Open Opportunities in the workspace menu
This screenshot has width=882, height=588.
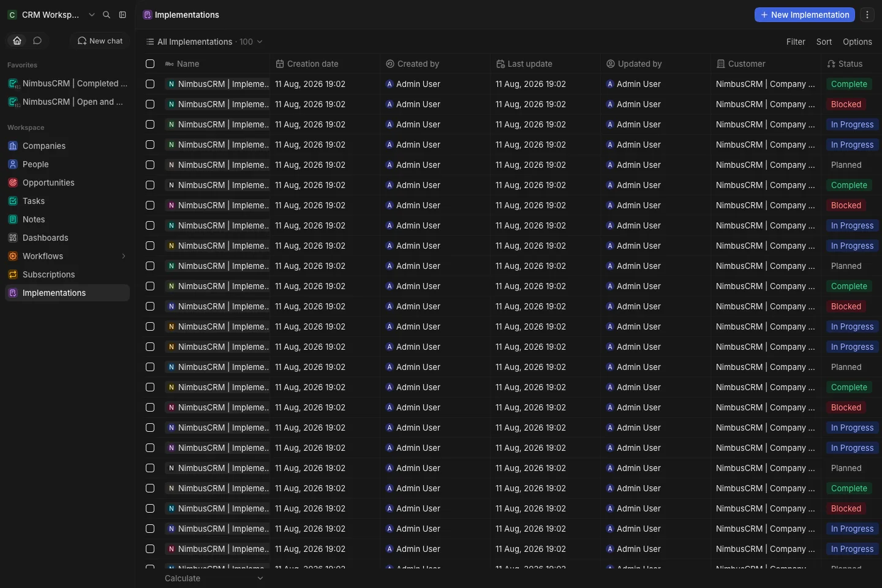(67, 183)
